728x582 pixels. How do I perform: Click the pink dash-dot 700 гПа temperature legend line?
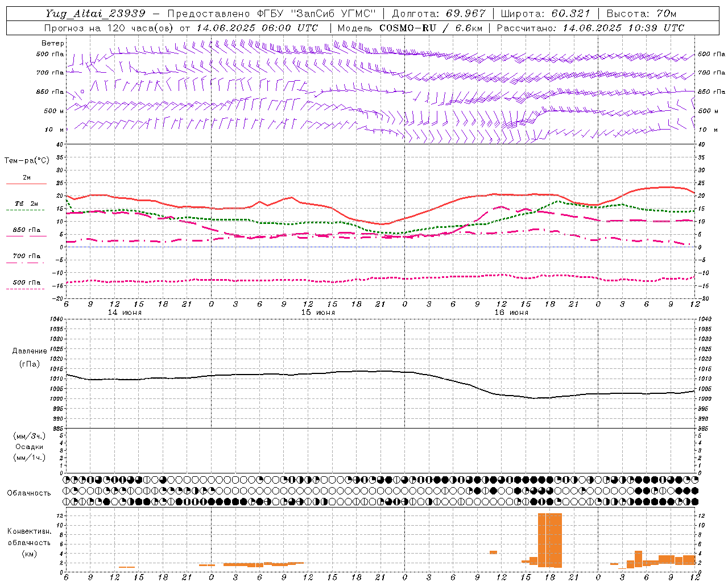25,263
